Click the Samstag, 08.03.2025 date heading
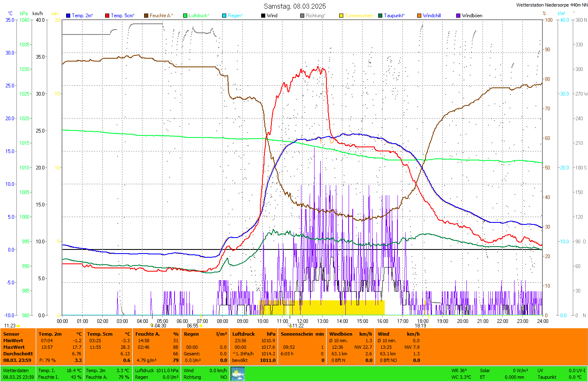The width and height of the screenshot is (588, 382). click(x=294, y=6)
